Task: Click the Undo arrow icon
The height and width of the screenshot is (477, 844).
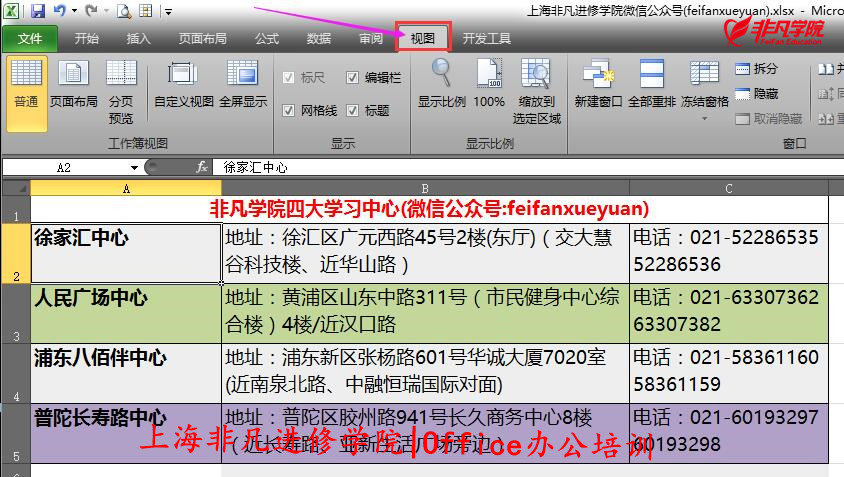Action: [x=59, y=10]
